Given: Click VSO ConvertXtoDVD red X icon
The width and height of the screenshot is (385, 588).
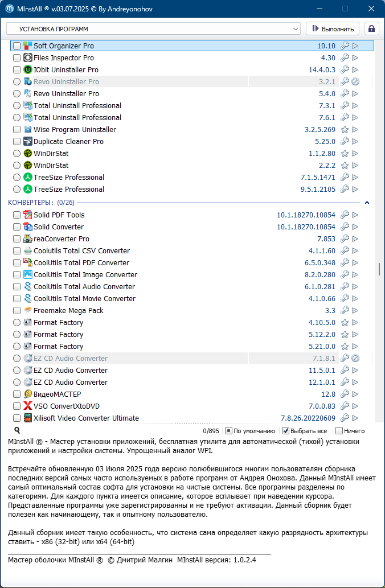Looking at the screenshot, I should (27, 406).
